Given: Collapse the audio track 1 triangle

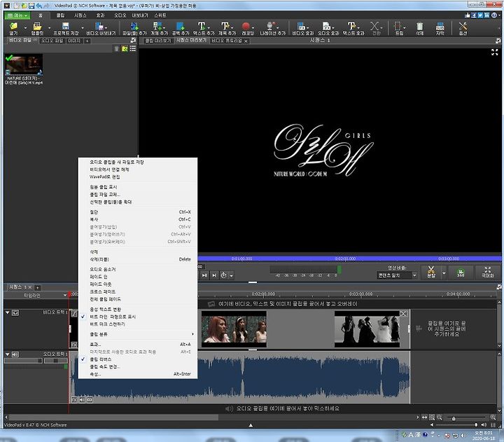Looking at the screenshot, I should [x=8, y=354].
